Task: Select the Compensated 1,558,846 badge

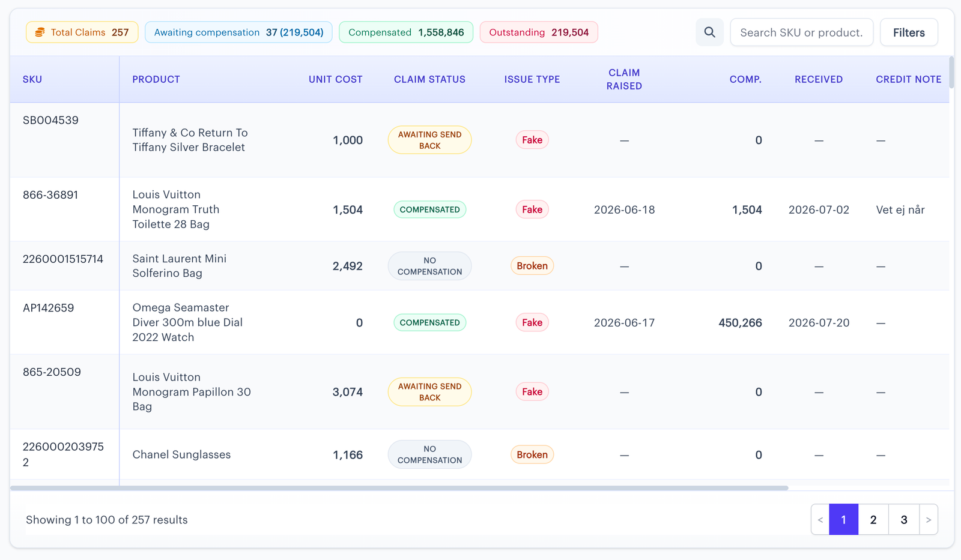Action: [406, 32]
